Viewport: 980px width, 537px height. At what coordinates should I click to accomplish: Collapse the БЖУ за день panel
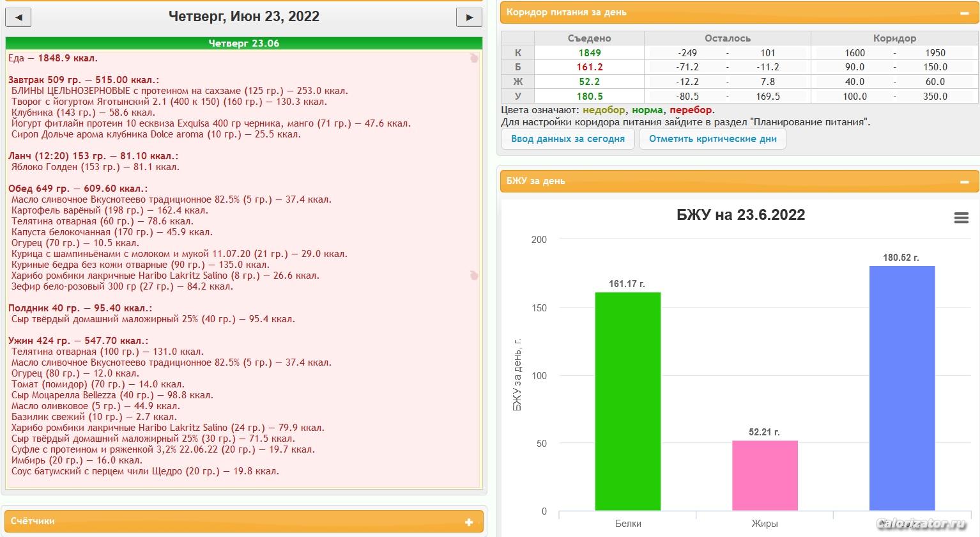(x=963, y=182)
